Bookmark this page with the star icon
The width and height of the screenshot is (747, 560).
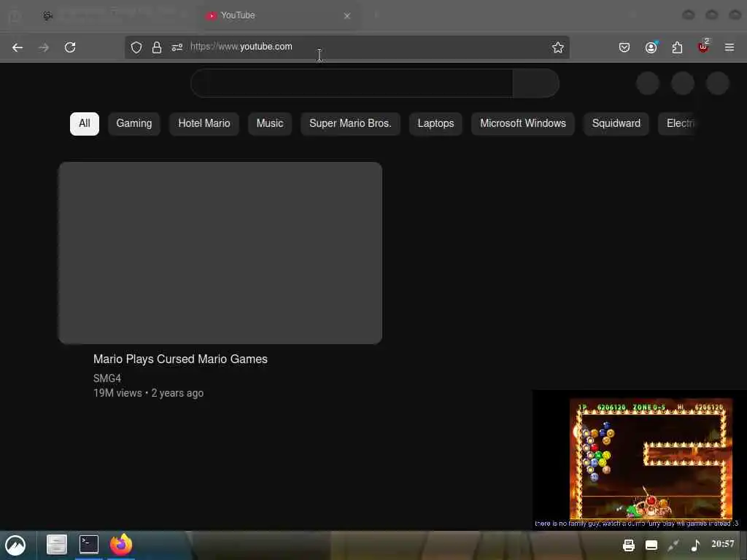point(558,47)
